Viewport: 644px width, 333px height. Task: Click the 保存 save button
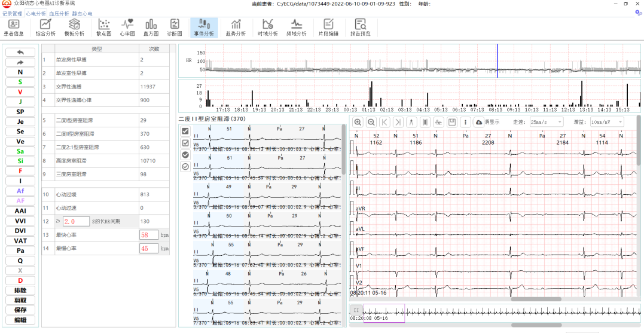pyautogui.click(x=20, y=310)
